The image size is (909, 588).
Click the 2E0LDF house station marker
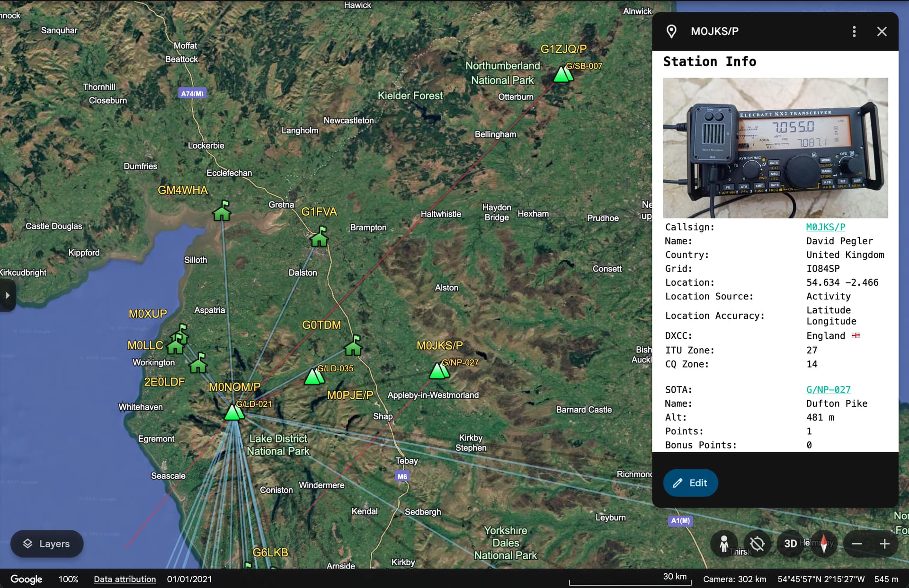[198, 363]
